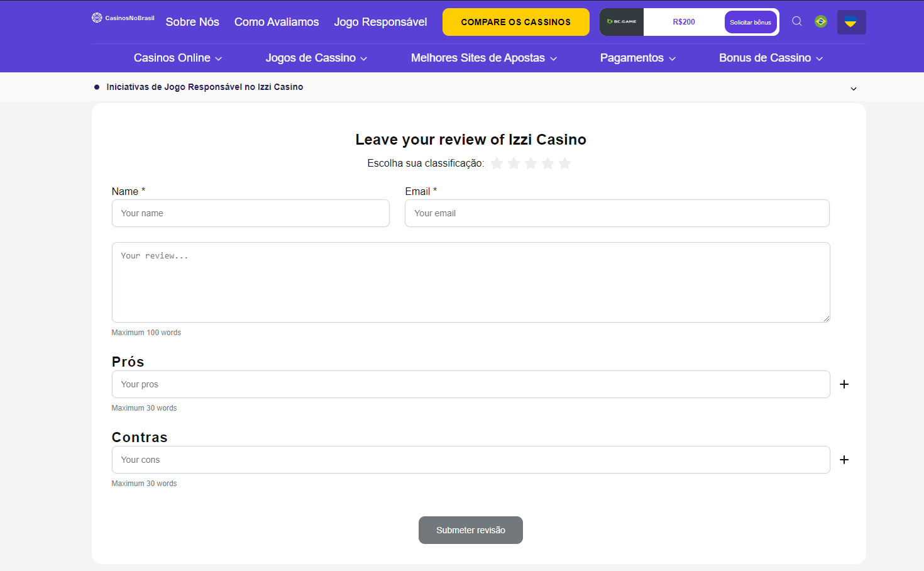Submit the review with Submeter revisão
Screen dimensions: 924x571
pyautogui.click(x=471, y=530)
